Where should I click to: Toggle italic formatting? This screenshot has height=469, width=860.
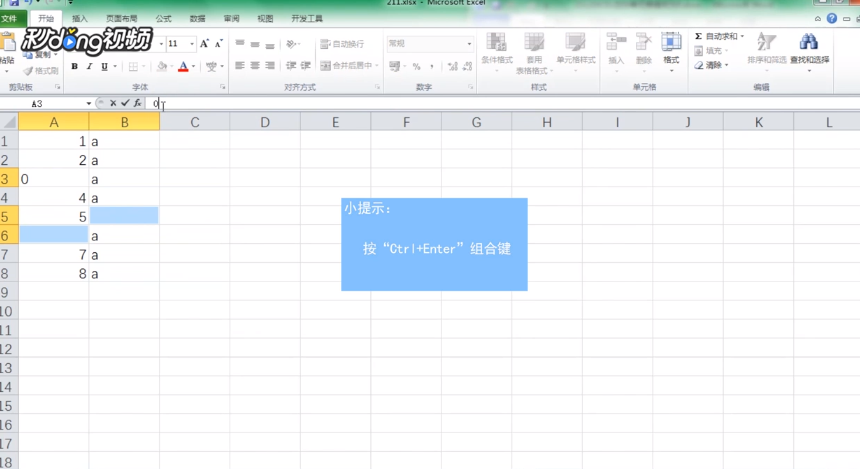coord(89,66)
